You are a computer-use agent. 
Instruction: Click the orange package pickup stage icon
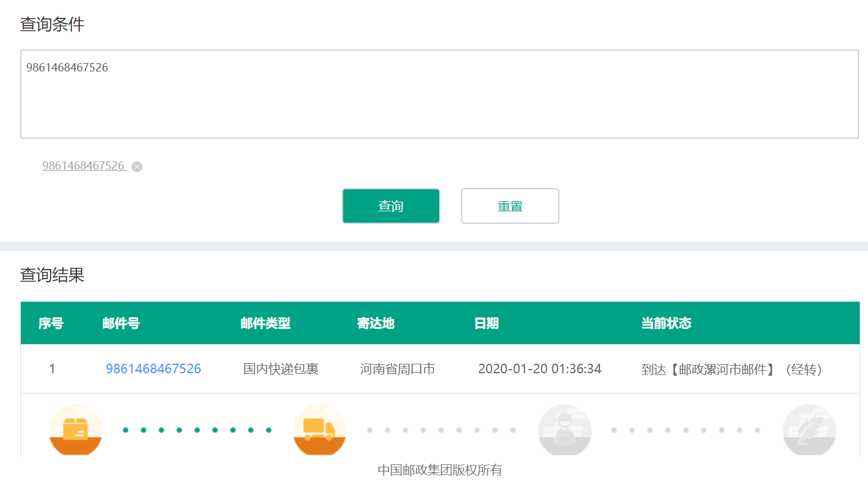click(76, 430)
